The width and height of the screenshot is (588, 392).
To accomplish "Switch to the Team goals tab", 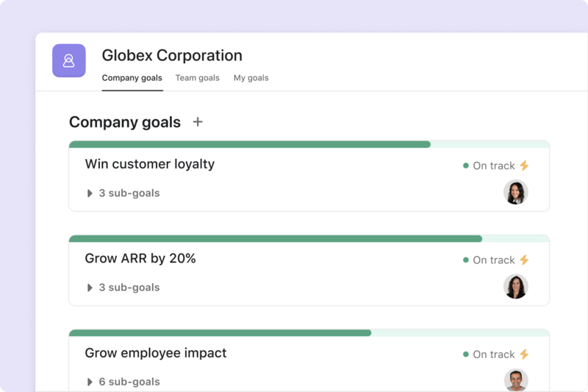I will (197, 78).
